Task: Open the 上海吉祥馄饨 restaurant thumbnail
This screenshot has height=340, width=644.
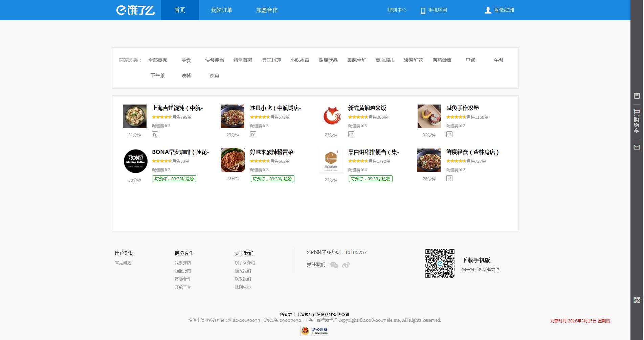Action: [x=134, y=116]
